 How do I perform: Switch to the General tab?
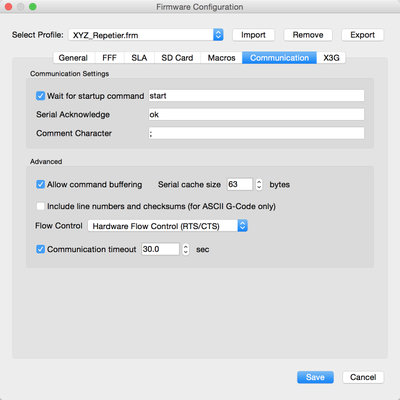(73, 58)
